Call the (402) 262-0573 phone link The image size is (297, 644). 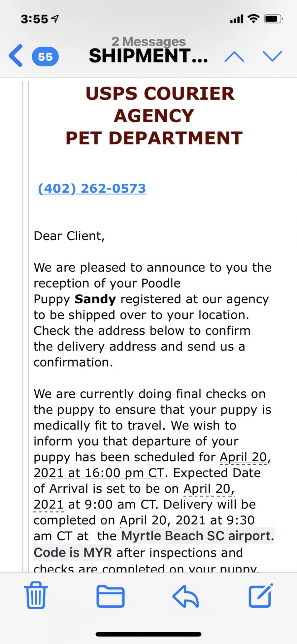[x=92, y=188]
